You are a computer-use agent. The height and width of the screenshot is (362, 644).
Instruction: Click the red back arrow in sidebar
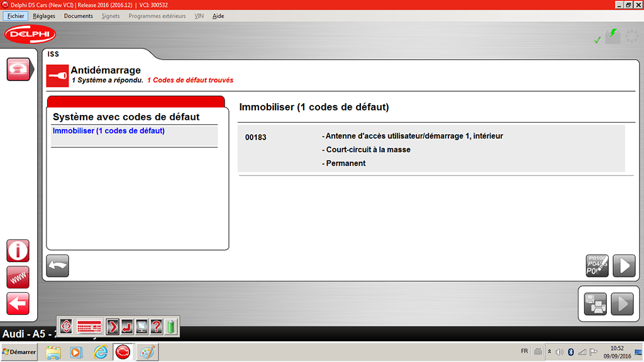[x=18, y=304]
